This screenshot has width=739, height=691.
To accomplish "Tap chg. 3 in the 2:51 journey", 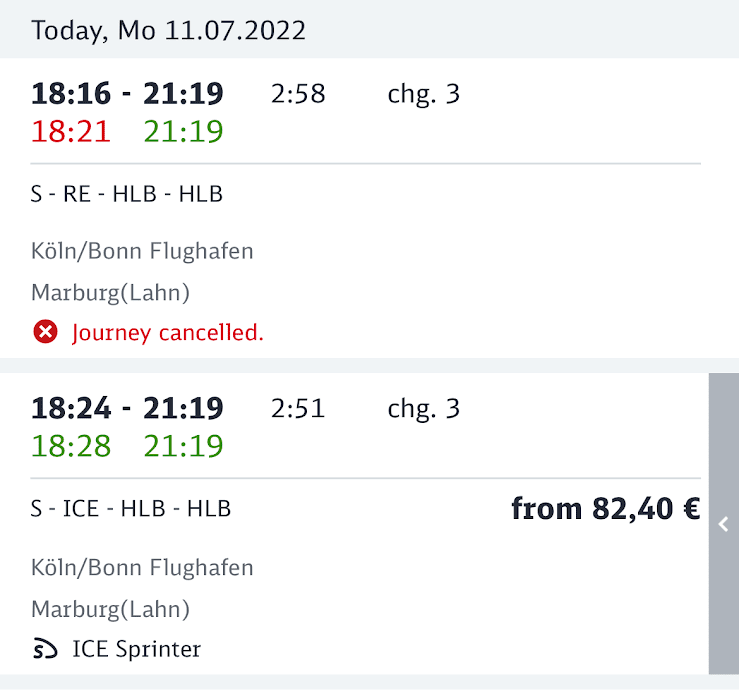I will pyautogui.click(x=424, y=408).
